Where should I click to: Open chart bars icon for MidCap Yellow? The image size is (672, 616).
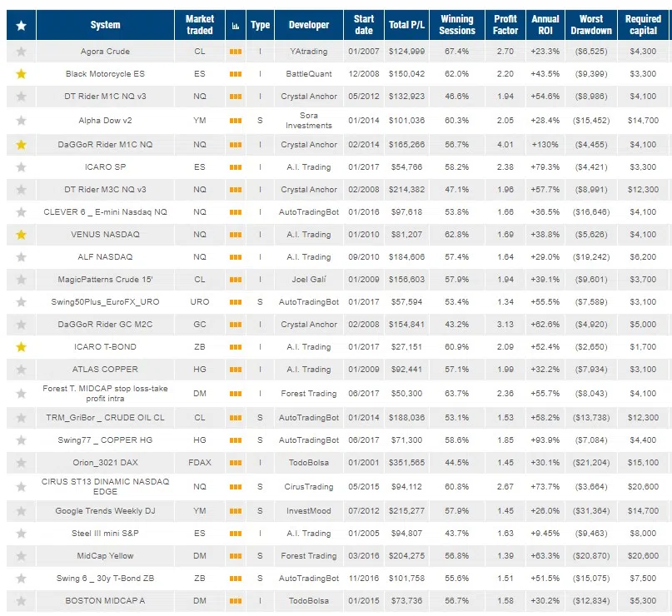click(236, 556)
